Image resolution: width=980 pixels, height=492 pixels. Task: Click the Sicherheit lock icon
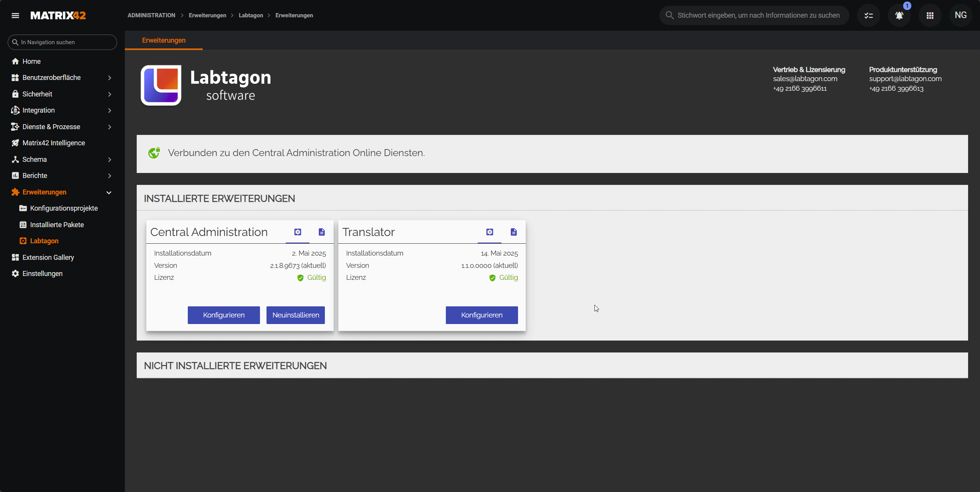tap(15, 94)
